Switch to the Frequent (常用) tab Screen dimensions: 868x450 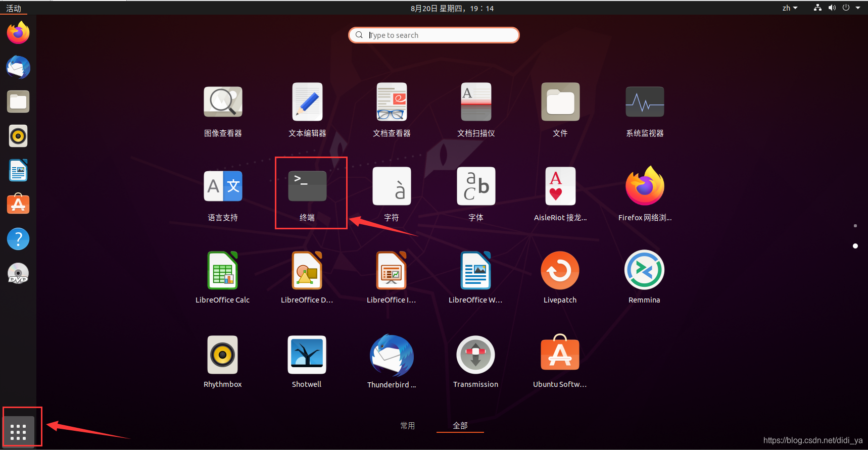[408, 426]
